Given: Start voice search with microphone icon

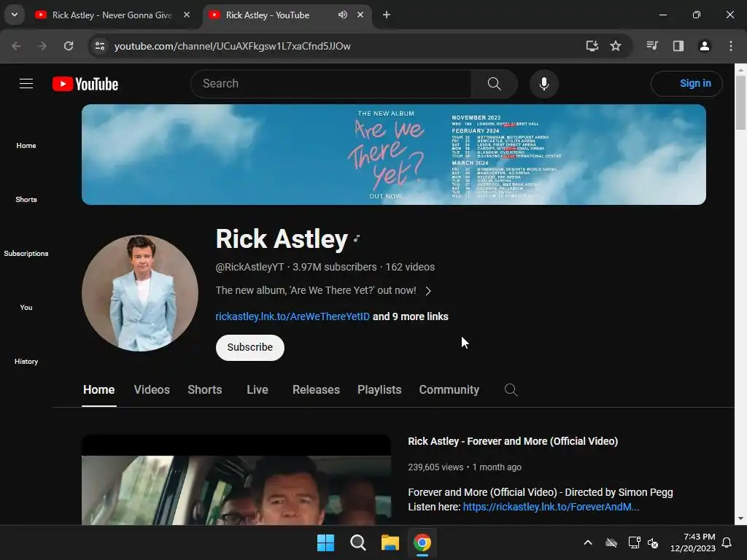Looking at the screenshot, I should tap(543, 84).
